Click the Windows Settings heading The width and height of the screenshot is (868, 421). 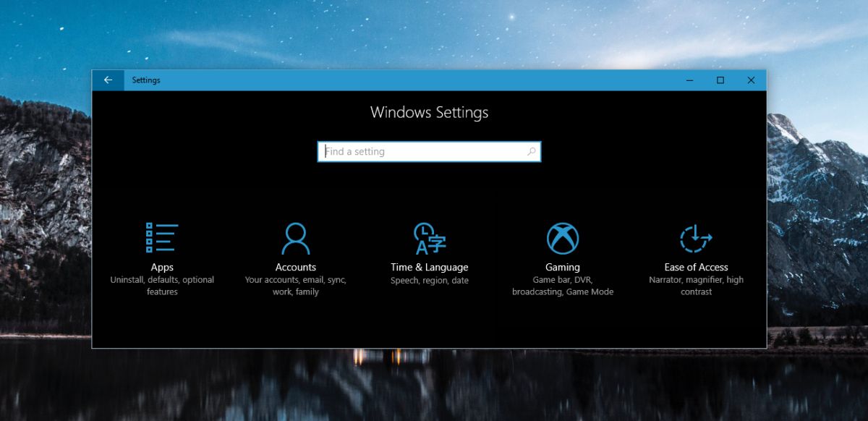coord(429,112)
